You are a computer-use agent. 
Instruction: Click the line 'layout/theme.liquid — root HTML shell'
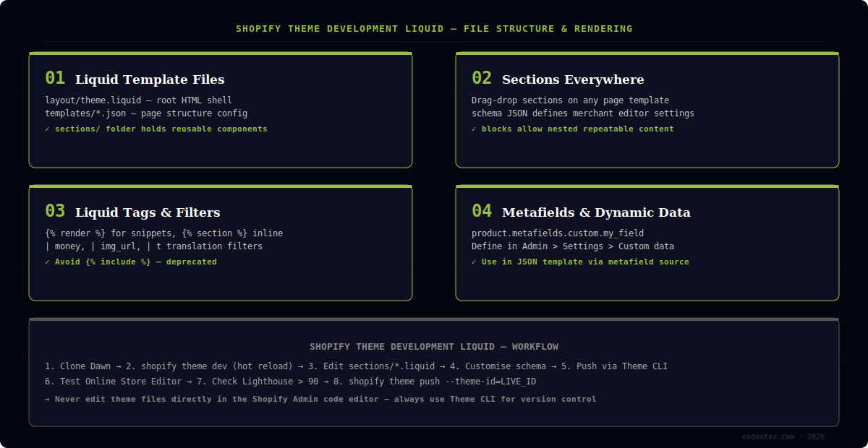click(x=138, y=100)
